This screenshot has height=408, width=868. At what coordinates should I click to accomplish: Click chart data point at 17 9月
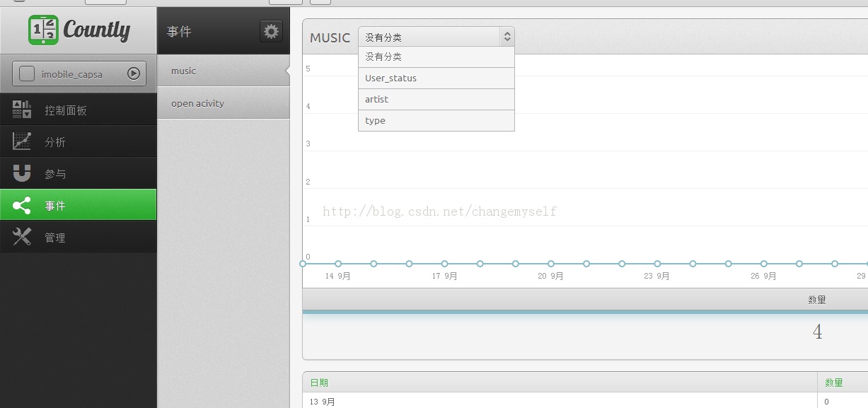click(x=445, y=264)
